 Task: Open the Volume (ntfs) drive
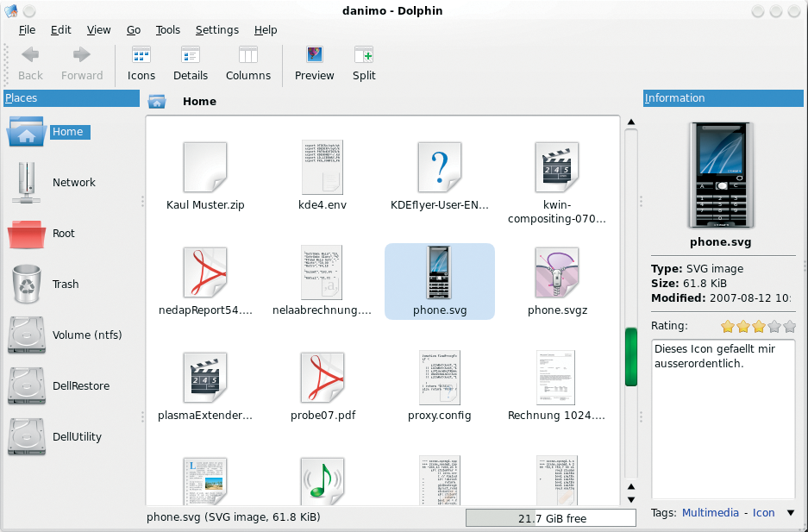pyautogui.click(x=65, y=335)
